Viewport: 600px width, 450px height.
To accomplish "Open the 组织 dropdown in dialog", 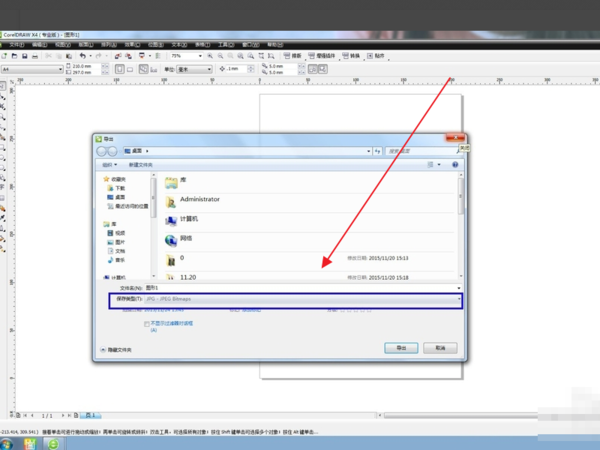I will click(109, 165).
